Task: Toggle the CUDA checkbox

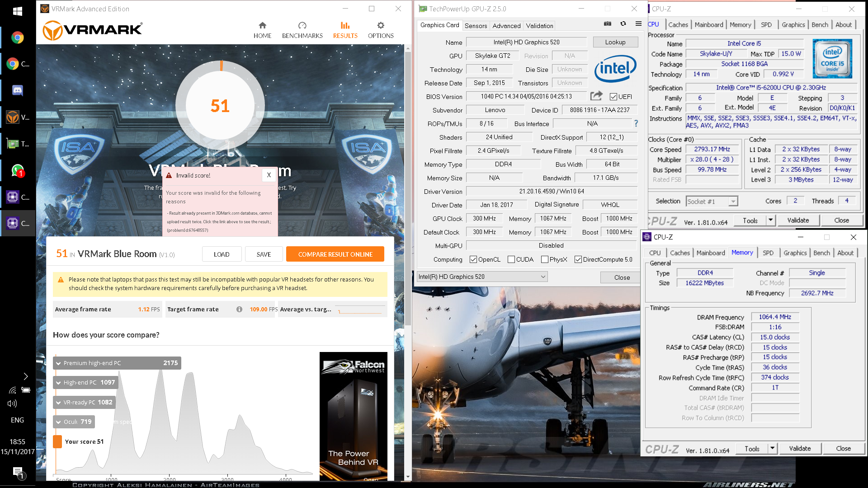Action: pyautogui.click(x=511, y=259)
